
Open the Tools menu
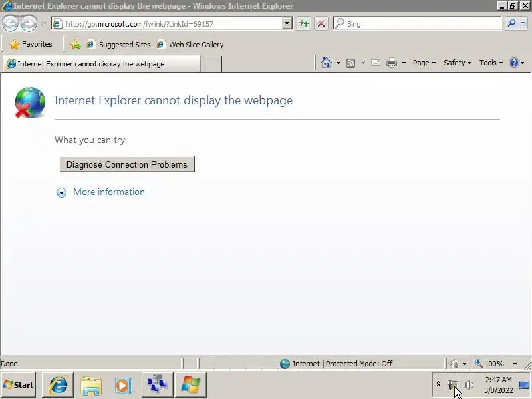[491, 63]
